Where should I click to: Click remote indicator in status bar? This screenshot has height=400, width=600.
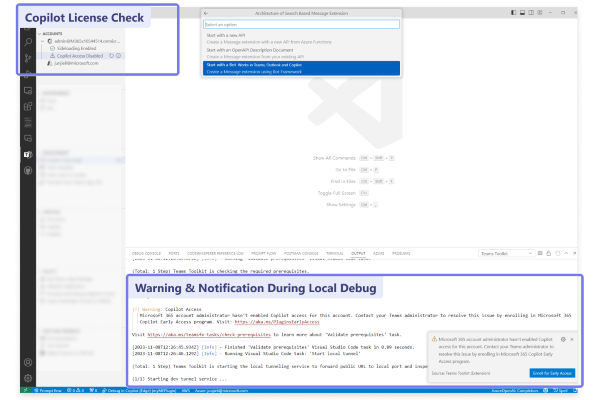pos(26,390)
